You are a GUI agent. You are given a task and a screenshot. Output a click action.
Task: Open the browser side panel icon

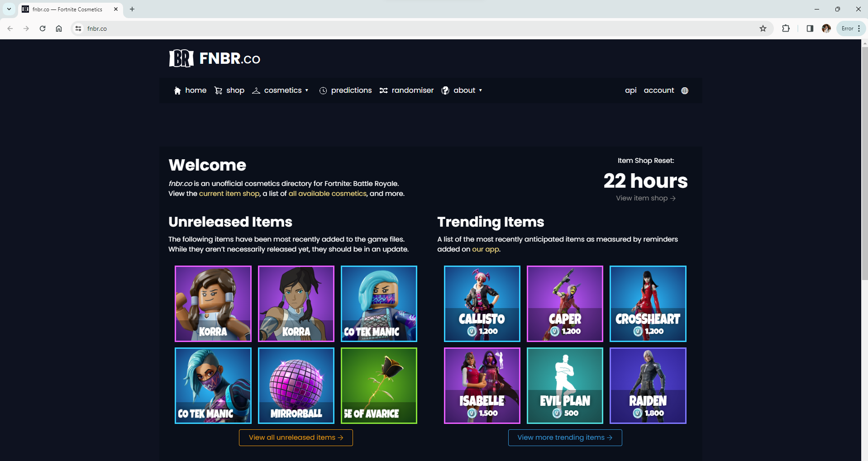click(x=810, y=29)
